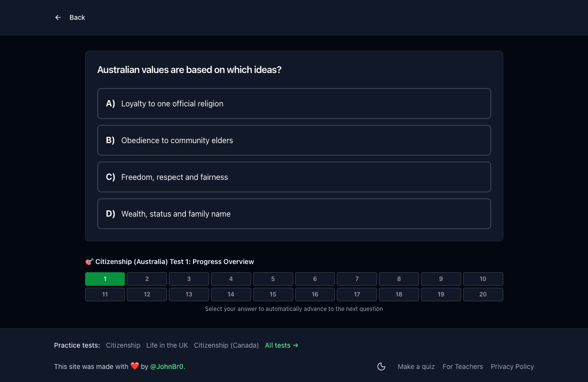
Task: Choose answer A Loyalty to one official religion
Action: [x=294, y=103]
